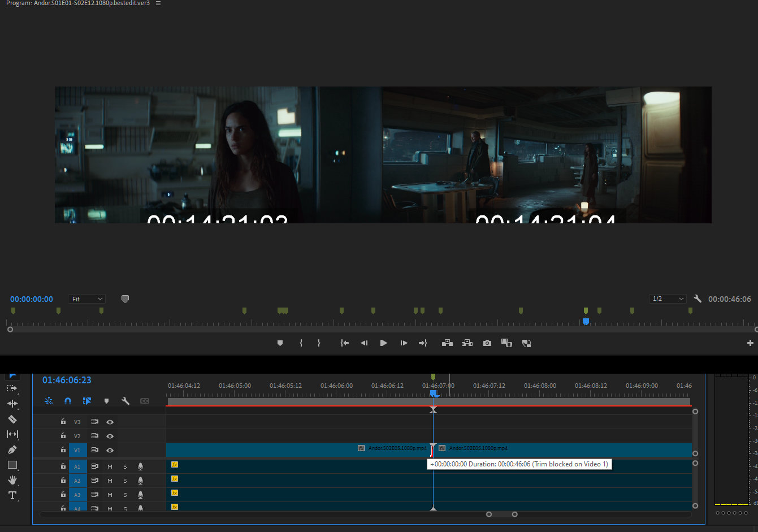The height and width of the screenshot is (532, 758).
Task: Select the Slip tool
Action: click(12, 434)
